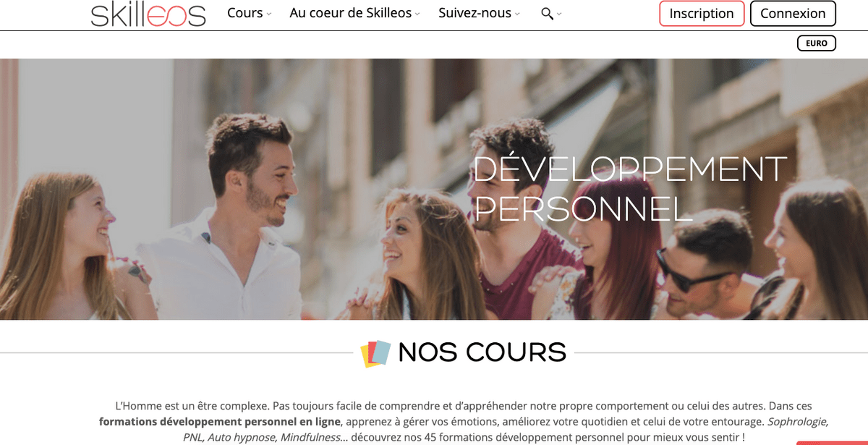
Task: Click the italic Sophrologie text
Action: point(797,421)
